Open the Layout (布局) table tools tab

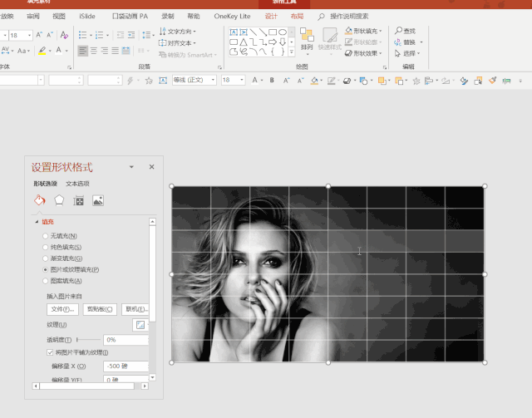click(297, 16)
